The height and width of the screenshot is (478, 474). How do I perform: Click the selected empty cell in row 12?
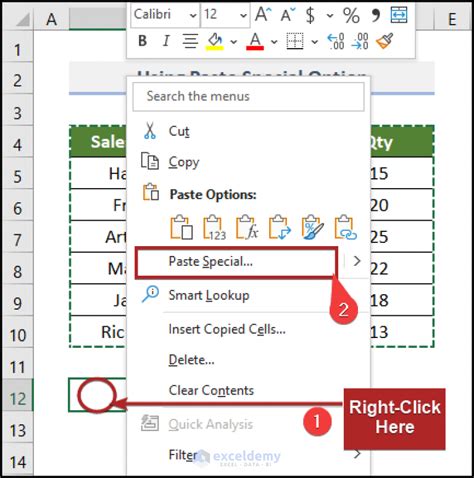[98, 395]
